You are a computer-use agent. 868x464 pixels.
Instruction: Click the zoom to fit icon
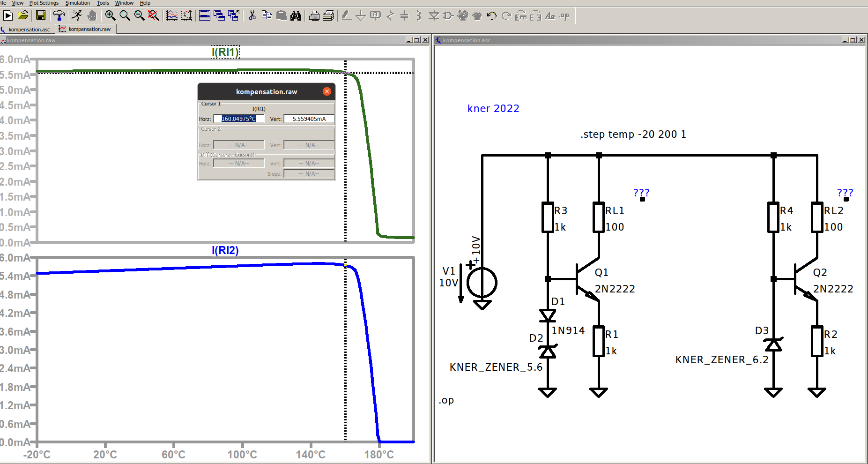(153, 15)
